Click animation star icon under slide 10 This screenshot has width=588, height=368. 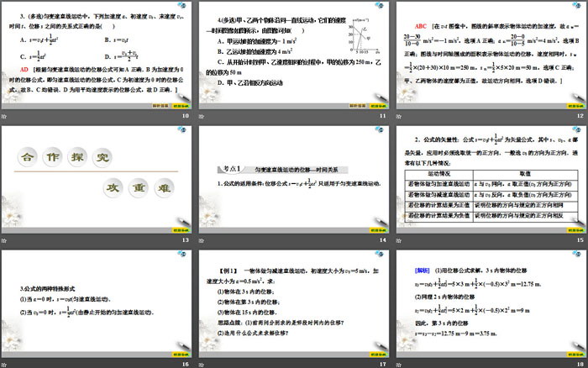(5, 117)
